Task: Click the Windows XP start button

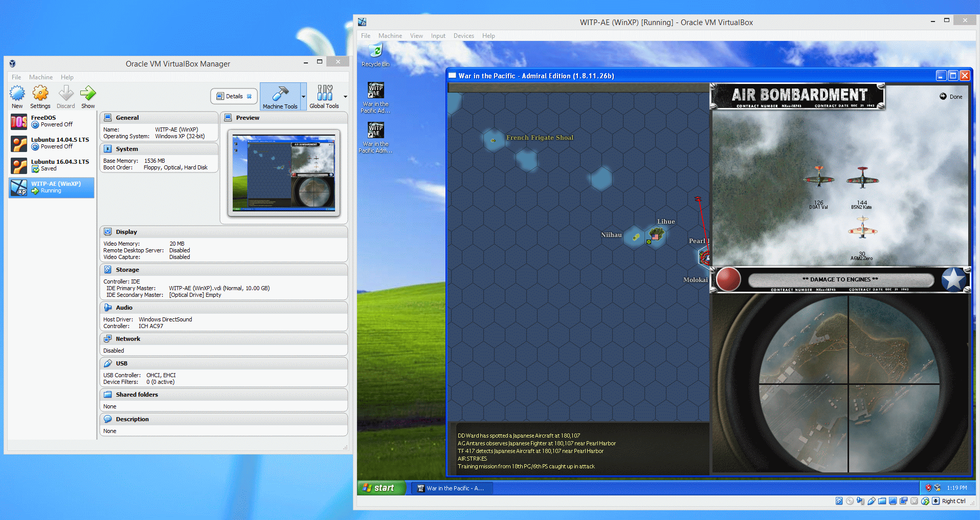Action: (x=382, y=488)
